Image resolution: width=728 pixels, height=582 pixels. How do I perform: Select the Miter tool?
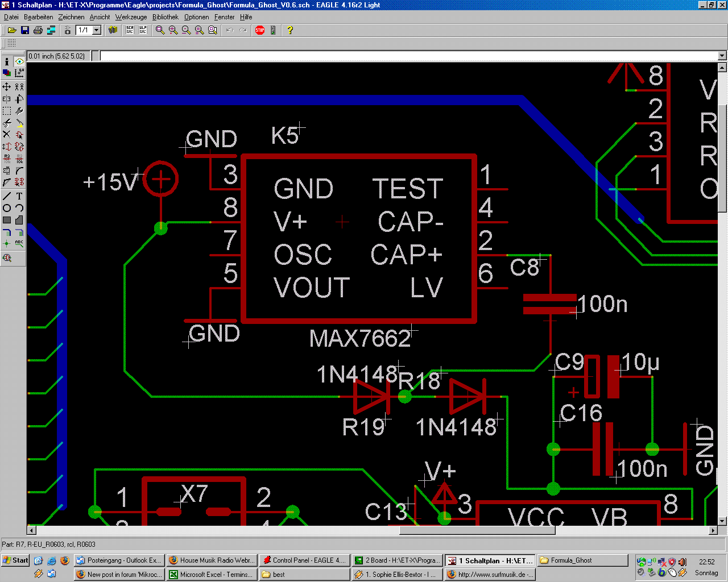pos(19,171)
